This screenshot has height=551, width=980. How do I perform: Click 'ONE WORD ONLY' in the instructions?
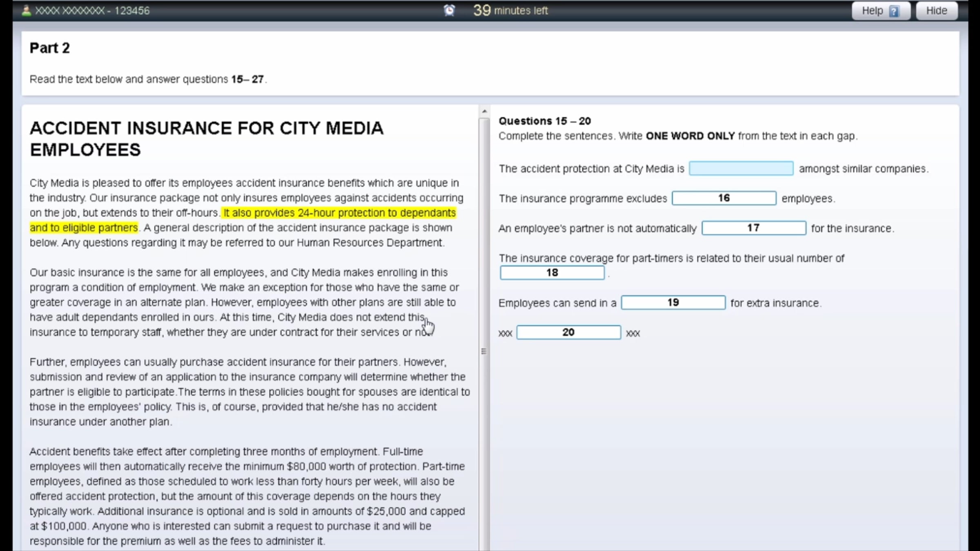tap(690, 136)
